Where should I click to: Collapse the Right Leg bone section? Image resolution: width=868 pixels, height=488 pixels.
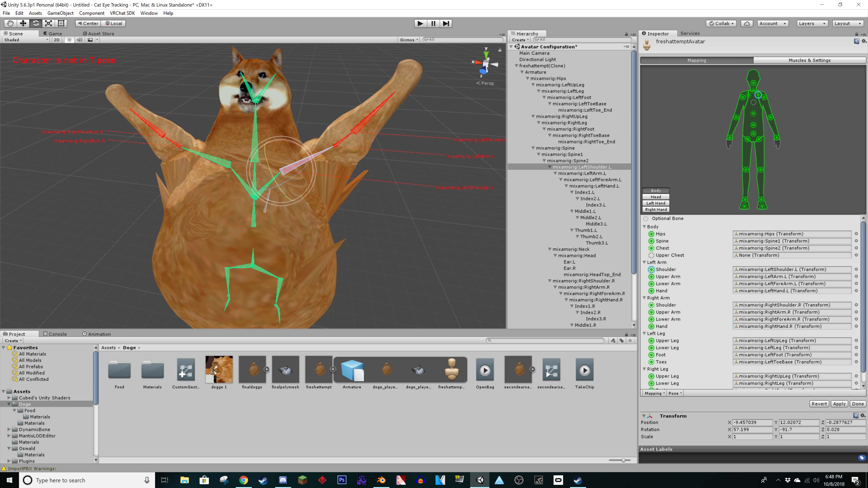point(645,369)
